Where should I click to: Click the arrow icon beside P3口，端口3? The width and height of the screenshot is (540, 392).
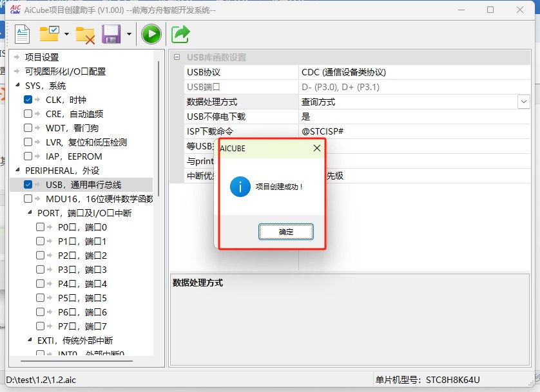click(x=50, y=269)
